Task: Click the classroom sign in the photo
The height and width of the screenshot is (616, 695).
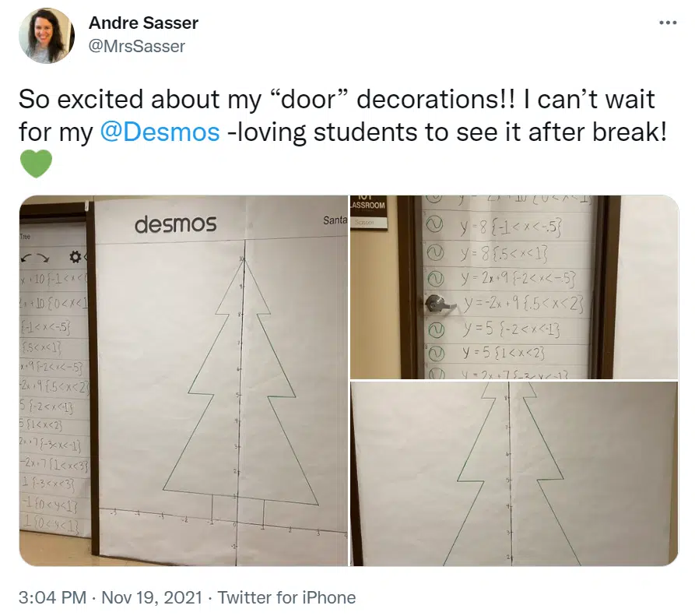Action: tap(369, 213)
